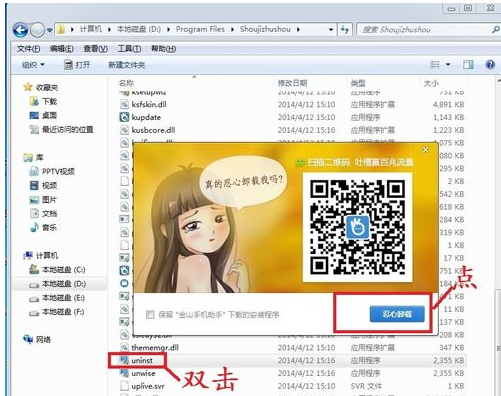The image size is (501, 396).
Task: Sort by the 修改日期 column header
Action: pyautogui.click(x=292, y=83)
